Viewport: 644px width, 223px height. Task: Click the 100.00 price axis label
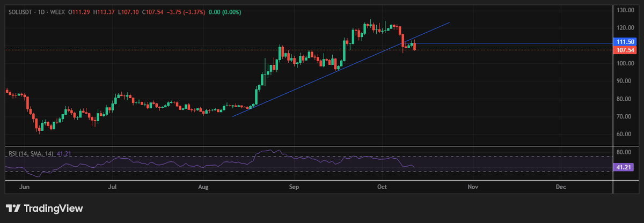click(626, 63)
